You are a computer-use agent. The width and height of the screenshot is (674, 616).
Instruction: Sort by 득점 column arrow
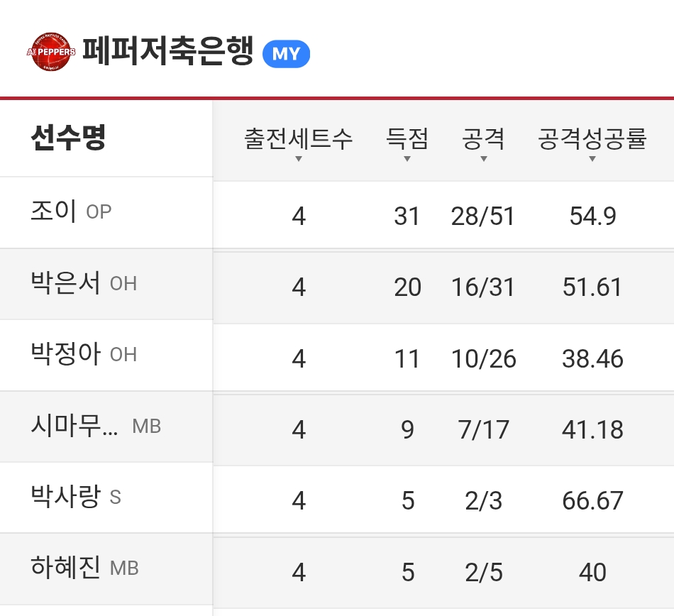[x=407, y=159]
